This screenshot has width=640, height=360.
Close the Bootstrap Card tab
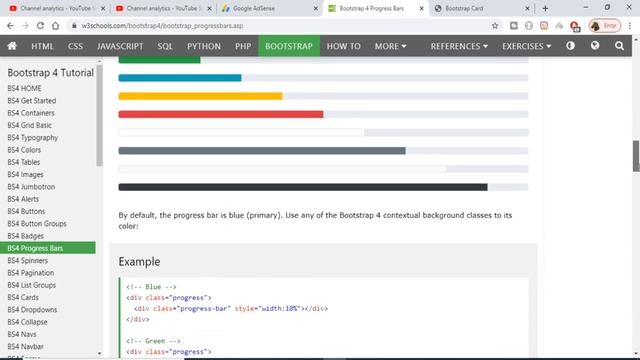[x=527, y=8]
